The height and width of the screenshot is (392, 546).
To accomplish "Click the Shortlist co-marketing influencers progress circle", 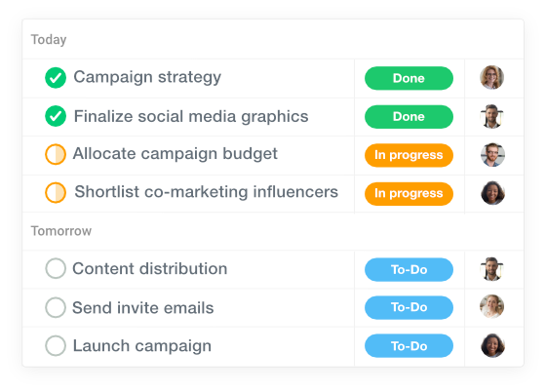I will (x=56, y=192).
